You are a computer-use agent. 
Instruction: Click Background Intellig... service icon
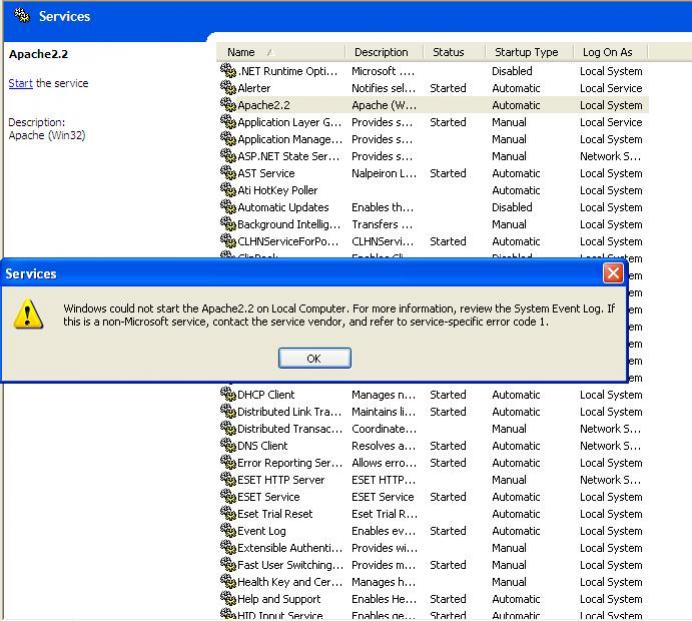pyautogui.click(x=228, y=224)
